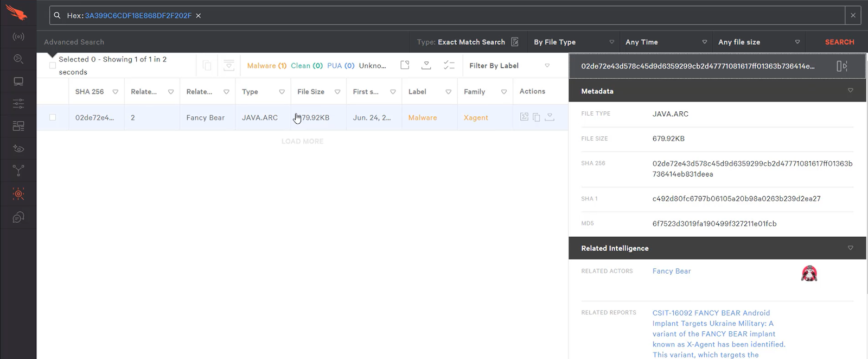Click the Advanced Search link
The height and width of the screenshot is (359, 868).
click(74, 42)
